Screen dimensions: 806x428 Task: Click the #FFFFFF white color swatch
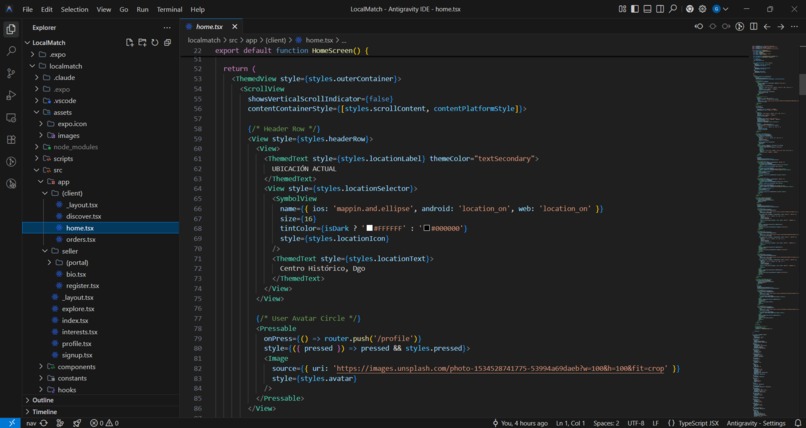pyautogui.click(x=369, y=228)
